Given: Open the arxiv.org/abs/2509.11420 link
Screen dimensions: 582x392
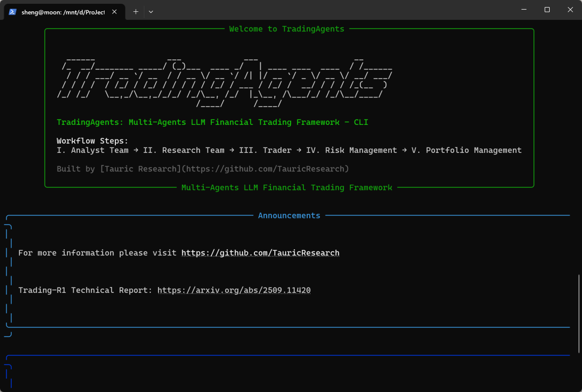Looking at the screenshot, I should (234, 290).
